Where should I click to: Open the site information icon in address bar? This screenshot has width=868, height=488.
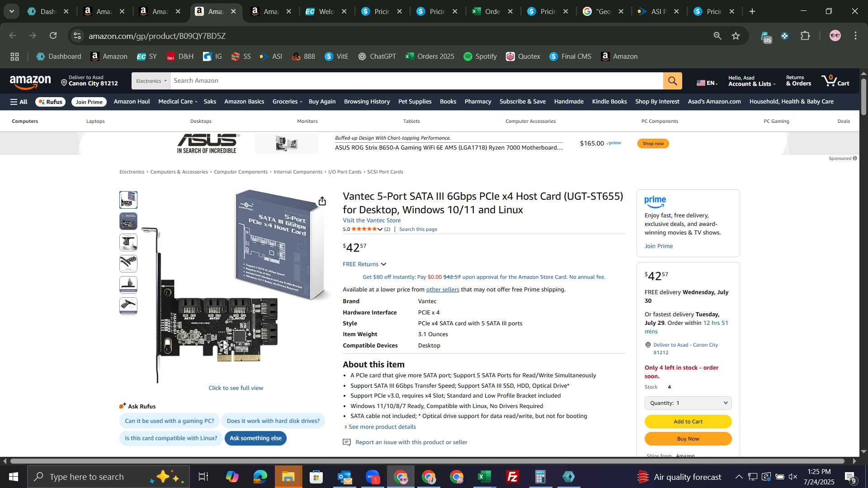(77, 36)
